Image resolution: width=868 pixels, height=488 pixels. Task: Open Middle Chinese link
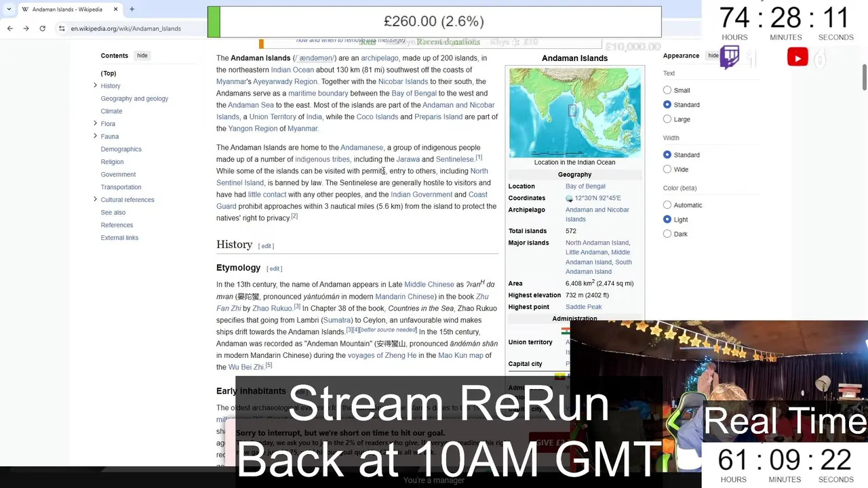pos(429,285)
